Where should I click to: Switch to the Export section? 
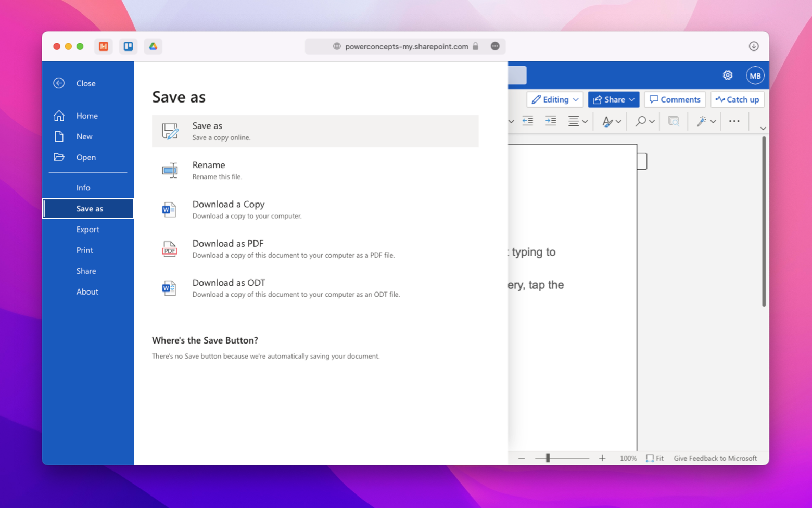pyautogui.click(x=88, y=229)
